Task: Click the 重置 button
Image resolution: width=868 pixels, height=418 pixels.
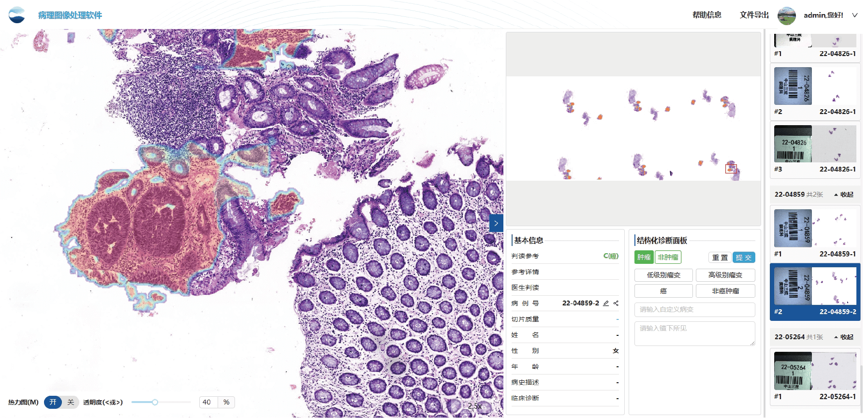Action: [x=720, y=258]
